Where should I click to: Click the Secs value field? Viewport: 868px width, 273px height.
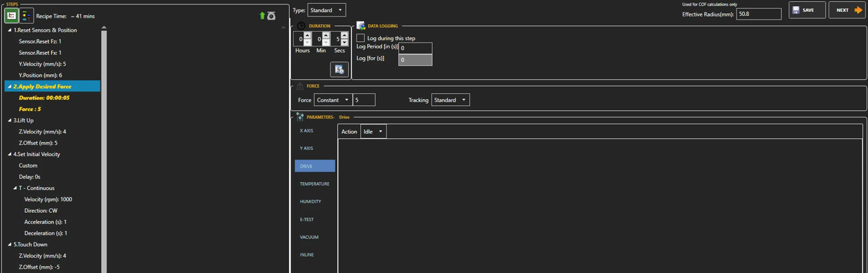pos(336,39)
